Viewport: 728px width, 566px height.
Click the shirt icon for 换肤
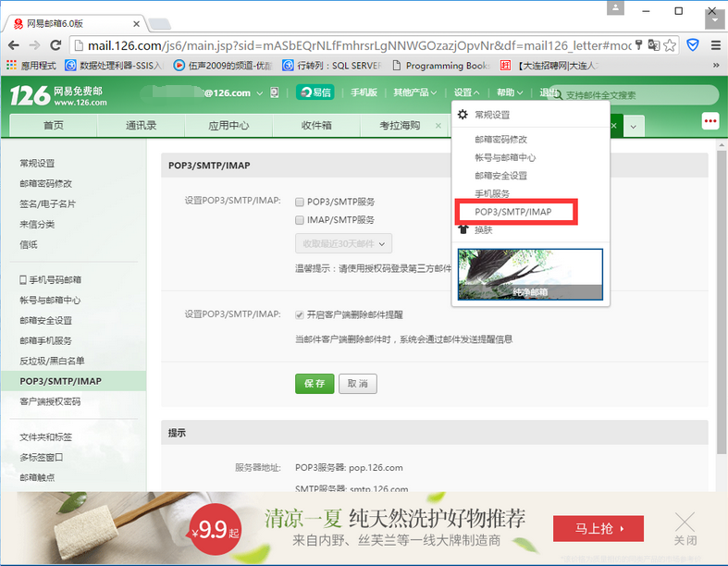[463, 229]
